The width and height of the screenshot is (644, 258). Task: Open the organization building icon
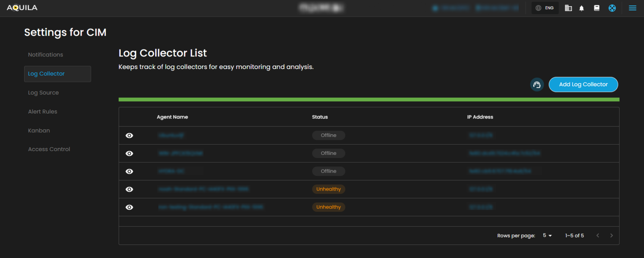(x=568, y=8)
